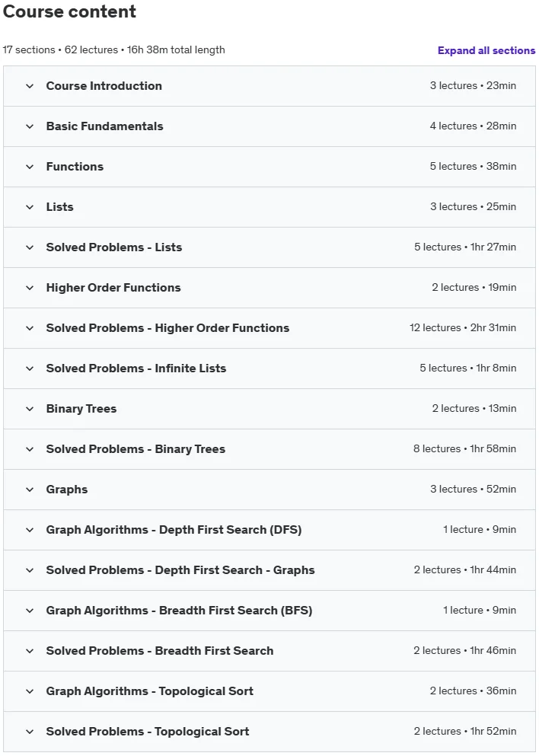
Task: Expand the Course Introduction chevron
Action: [30, 86]
